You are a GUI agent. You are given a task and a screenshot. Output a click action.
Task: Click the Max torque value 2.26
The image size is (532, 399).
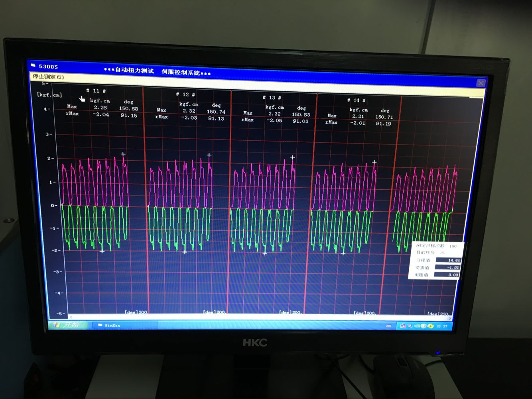[x=100, y=108]
